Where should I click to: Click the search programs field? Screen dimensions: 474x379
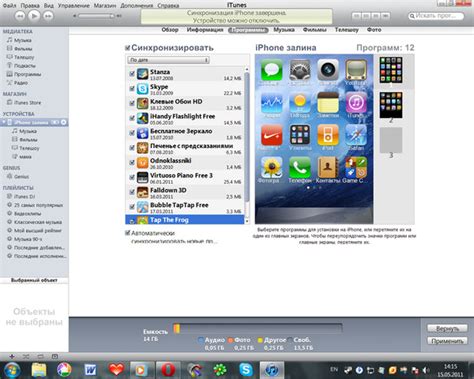coord(436,16)
